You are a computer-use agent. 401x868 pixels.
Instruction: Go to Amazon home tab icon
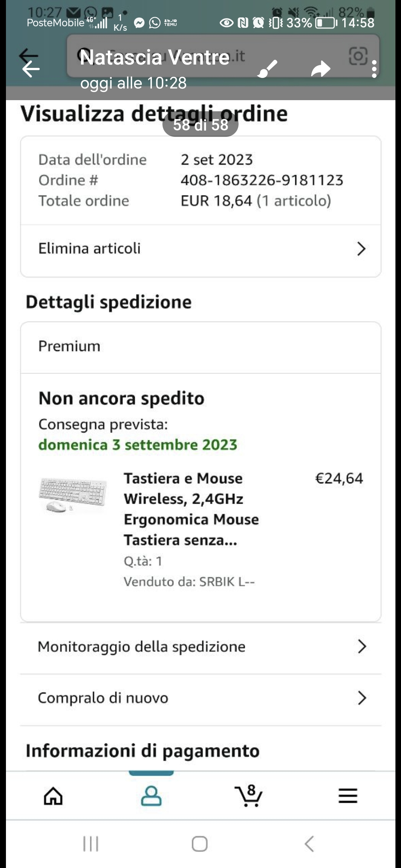53,796
